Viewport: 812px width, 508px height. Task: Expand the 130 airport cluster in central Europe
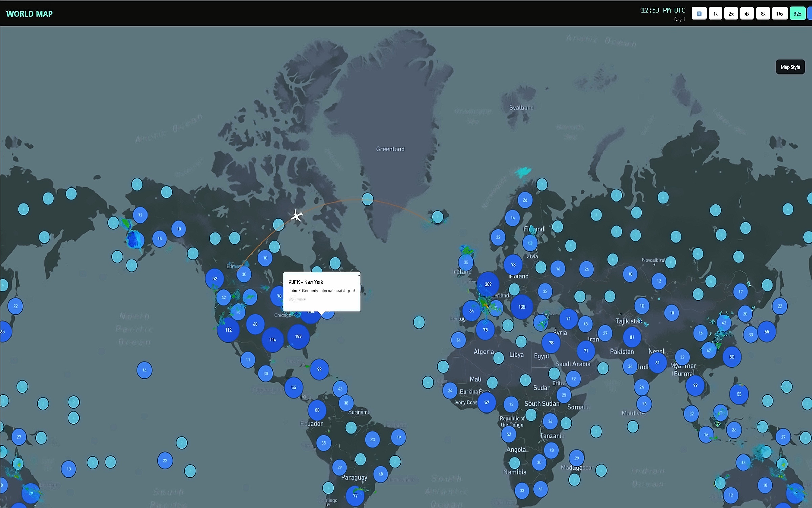click(522, 306)
